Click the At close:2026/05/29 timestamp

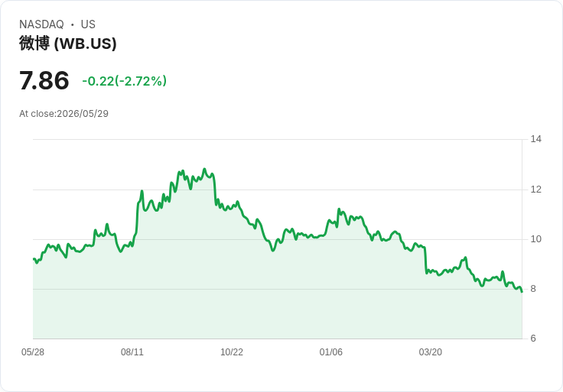pos(63,114)
